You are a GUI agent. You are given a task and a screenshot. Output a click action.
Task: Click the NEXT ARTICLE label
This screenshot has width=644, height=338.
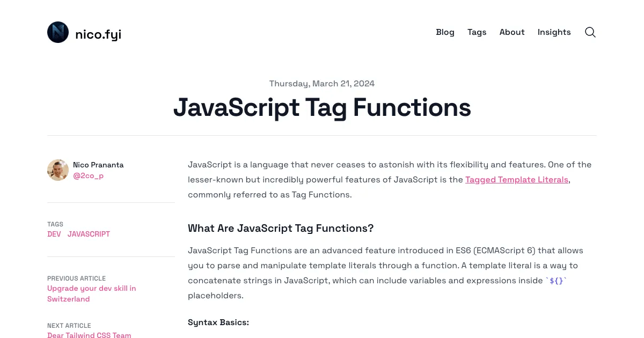[69, 326]
